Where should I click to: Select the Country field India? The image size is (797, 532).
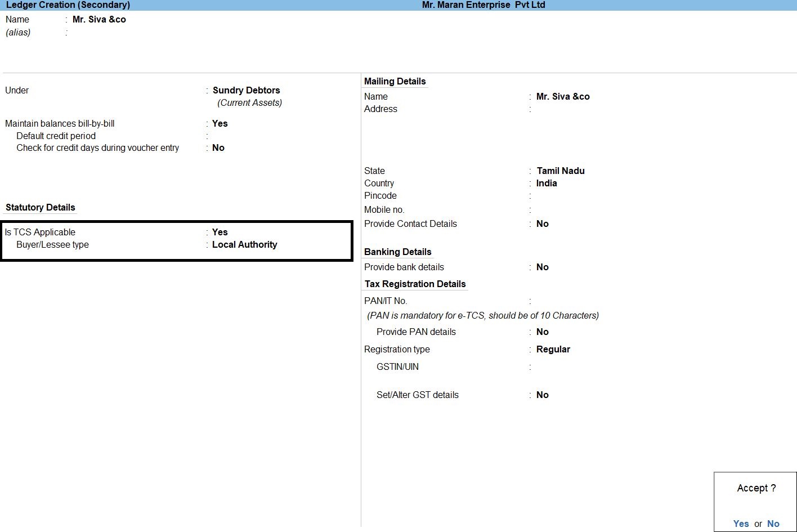[x=547, y=183]
